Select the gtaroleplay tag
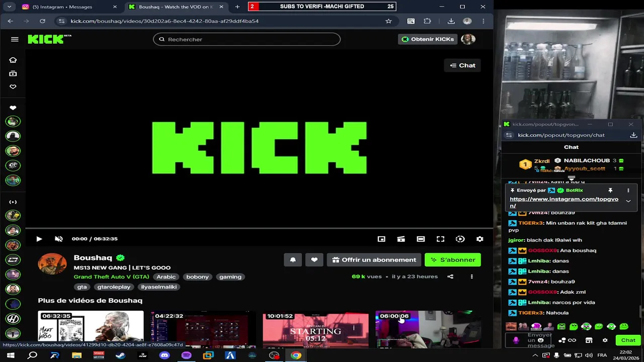644x362 pixels. [x=114, y=287]
